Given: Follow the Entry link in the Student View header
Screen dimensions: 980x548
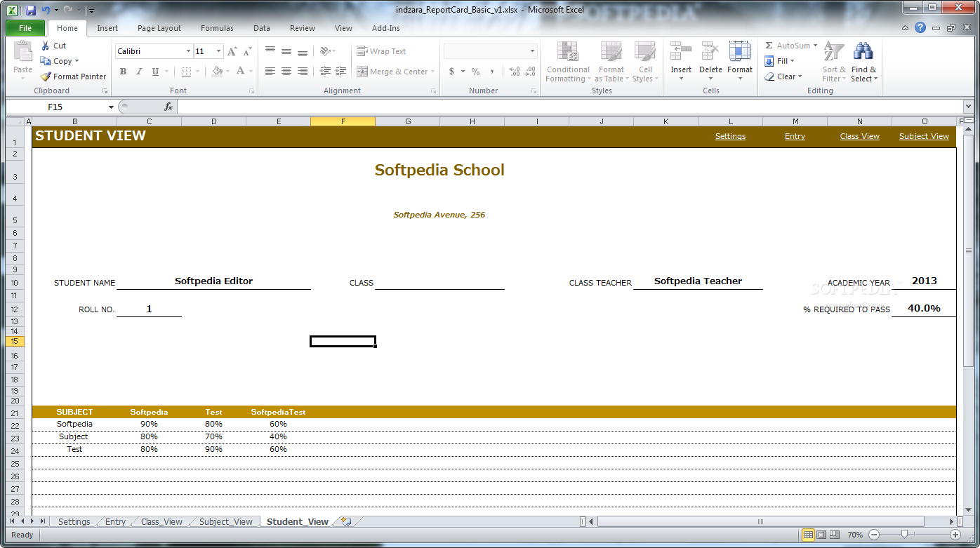Looking at the screenshot, I should [795, 136].
